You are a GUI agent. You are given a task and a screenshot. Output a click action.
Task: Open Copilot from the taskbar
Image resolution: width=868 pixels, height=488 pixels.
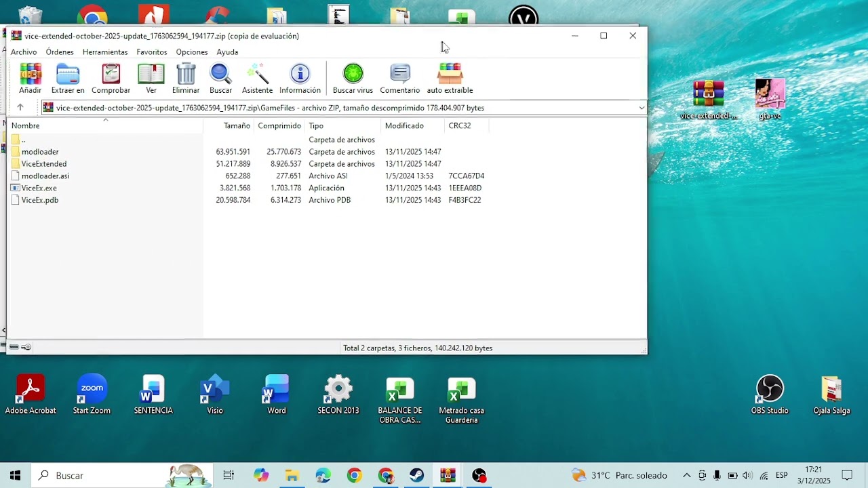point(261,475)
